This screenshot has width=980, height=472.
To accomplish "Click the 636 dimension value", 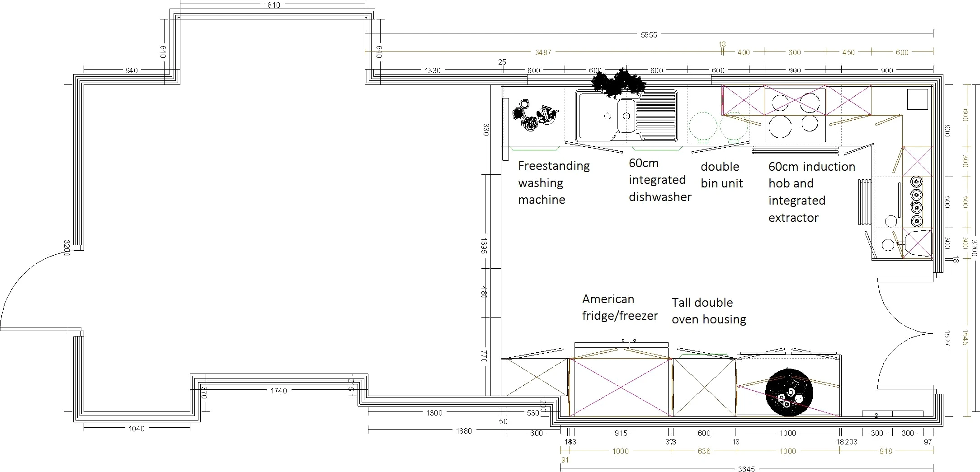I will (x=704, y=451).
